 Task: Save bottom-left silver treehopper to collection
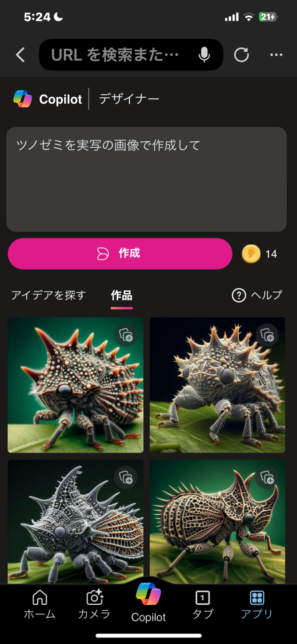(126, 478)
